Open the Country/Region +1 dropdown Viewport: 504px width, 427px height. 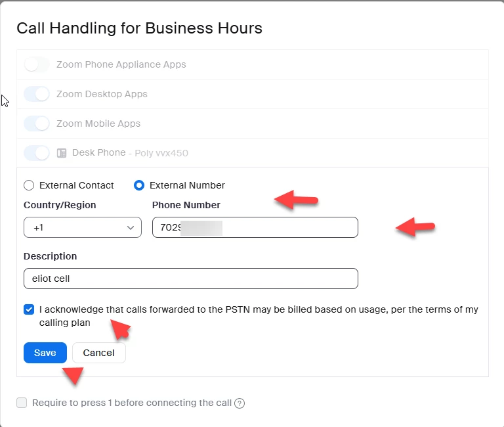click(x=83, y=227)
